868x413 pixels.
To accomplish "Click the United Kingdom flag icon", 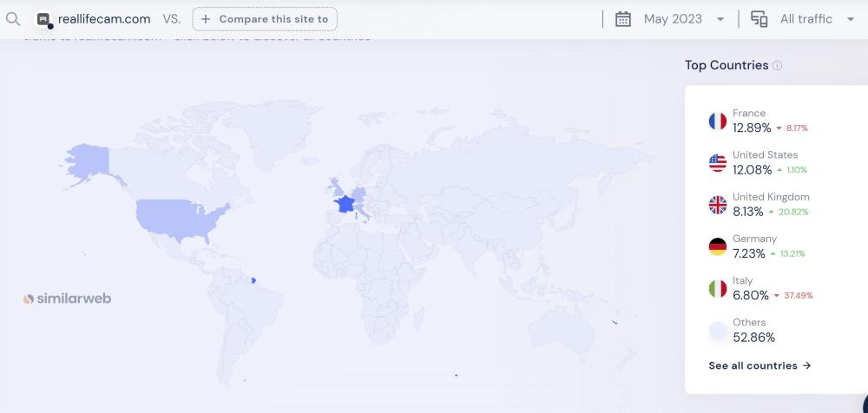I will [717, 205].
